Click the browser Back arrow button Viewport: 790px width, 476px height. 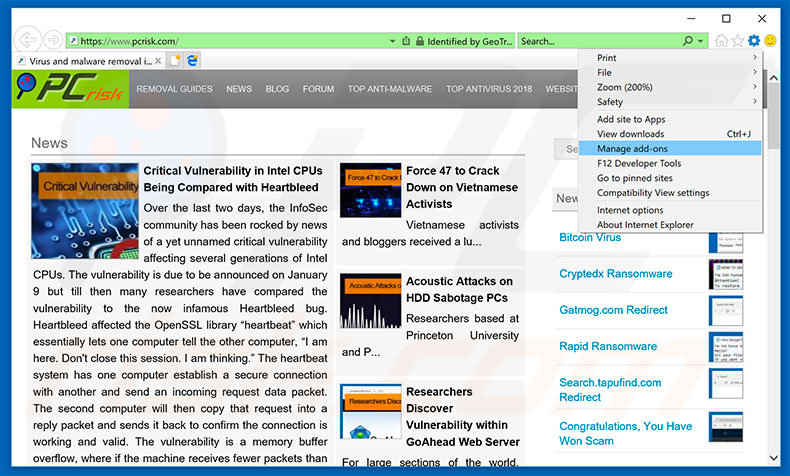click(26, 40)
